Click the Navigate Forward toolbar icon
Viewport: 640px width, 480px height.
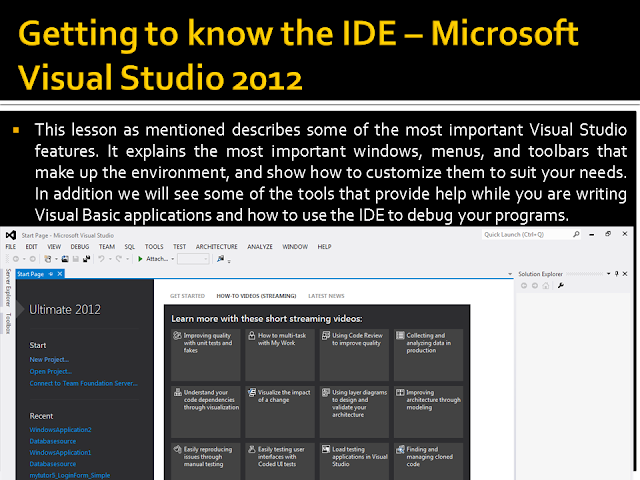33,259
